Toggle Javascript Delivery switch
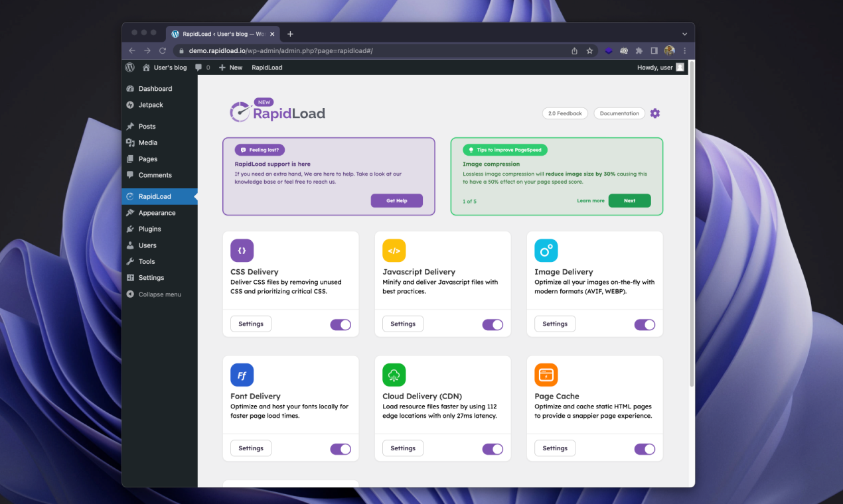The height and width of the screenshot is (504, 843). tap(493, 325)
